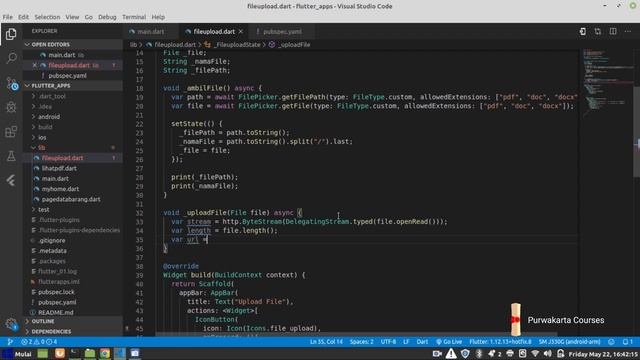Click the compare changes icon in editor toolbar
Screen dimensions: 640x360
[x=598, y=31]
